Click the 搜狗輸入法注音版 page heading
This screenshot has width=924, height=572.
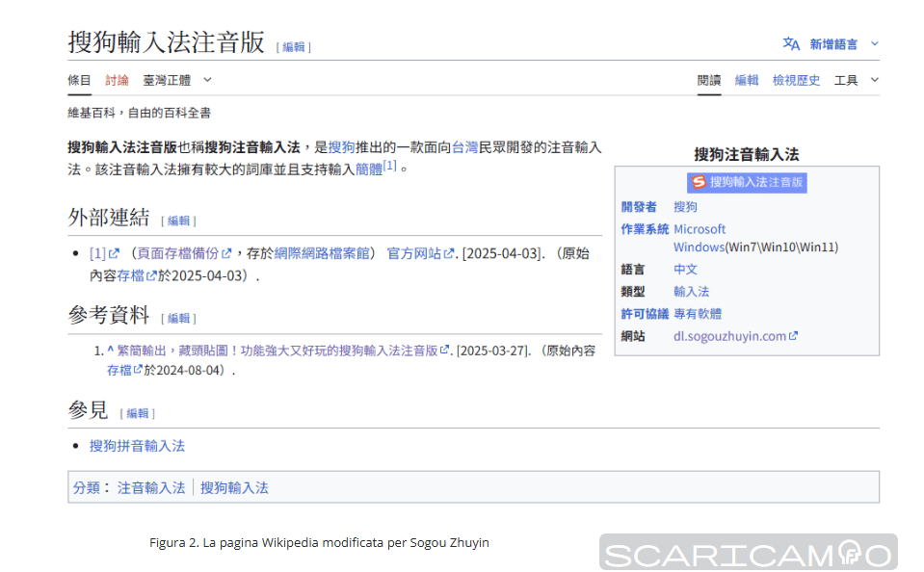pos(166,42)
